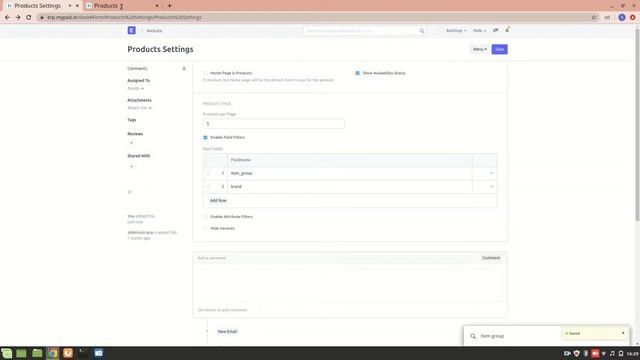Close the Products browser tab
This screenshot has height=360, width=640.
pyautogui.click(x=157, y=6)
